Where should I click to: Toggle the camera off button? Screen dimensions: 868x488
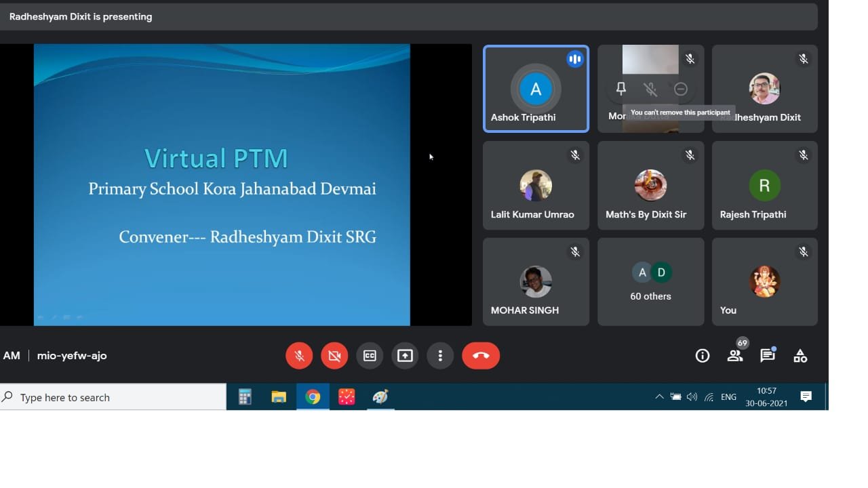point(334,356)
